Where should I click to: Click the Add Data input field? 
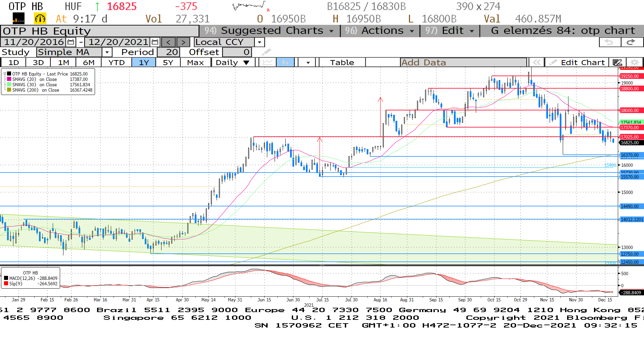tap(463, 62)
